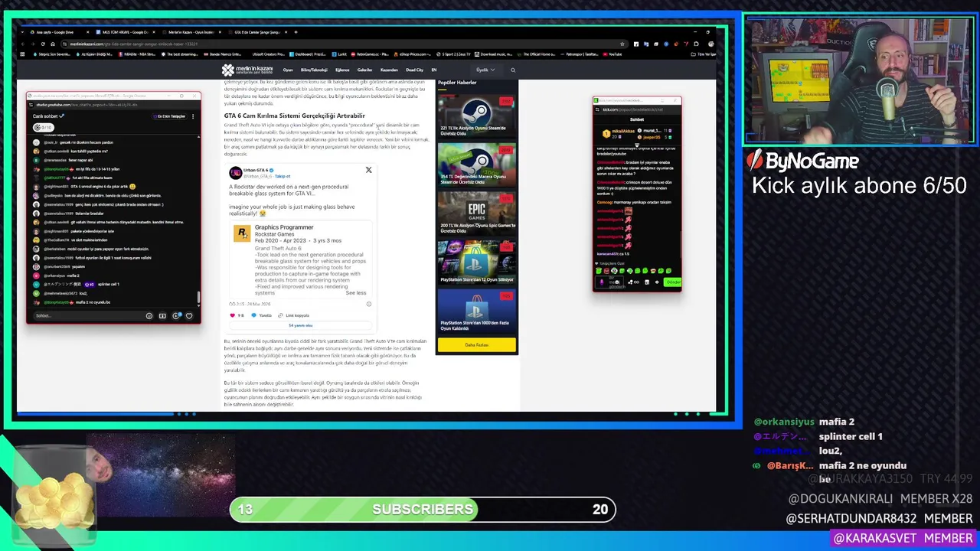Open the emoji picker in YouTube chat
Image resolution: width=980 pixels, height=551 pixels.
(149, 315)
